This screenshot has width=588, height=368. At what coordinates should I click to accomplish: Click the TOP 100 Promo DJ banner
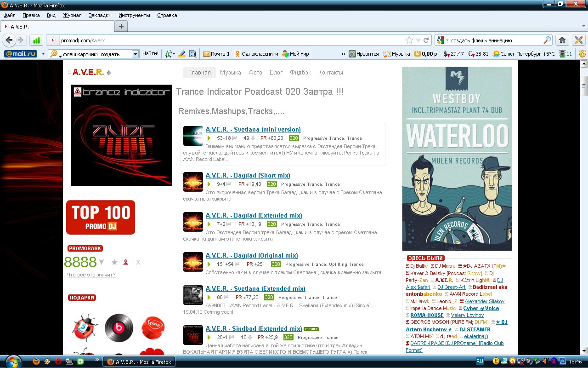coord(101,217)
